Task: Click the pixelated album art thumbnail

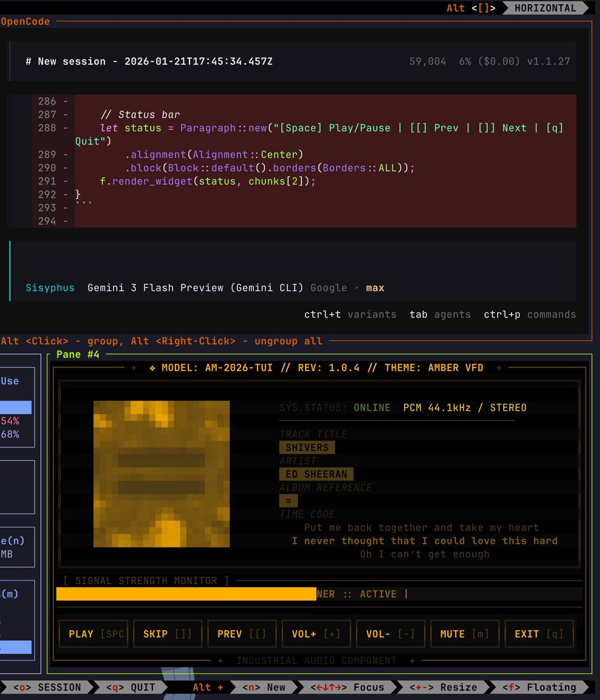Action: [162, 474]
